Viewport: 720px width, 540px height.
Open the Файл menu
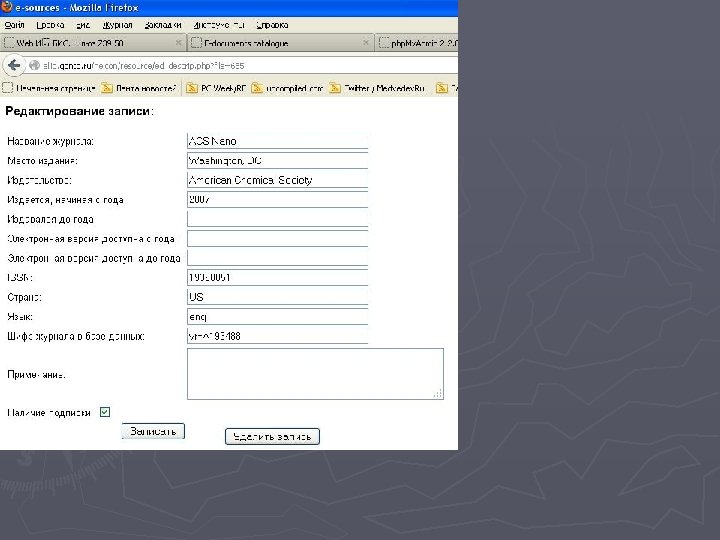[14, 25]
